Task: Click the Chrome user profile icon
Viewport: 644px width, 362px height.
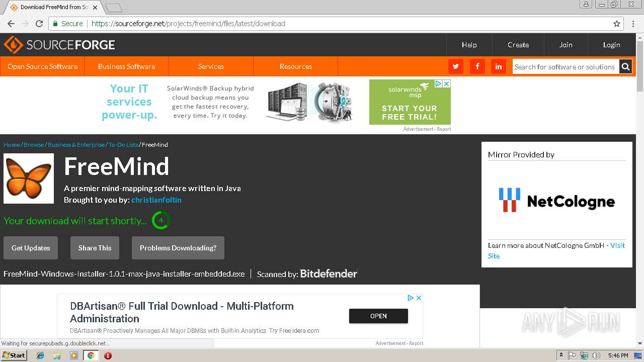Action: 586,5
